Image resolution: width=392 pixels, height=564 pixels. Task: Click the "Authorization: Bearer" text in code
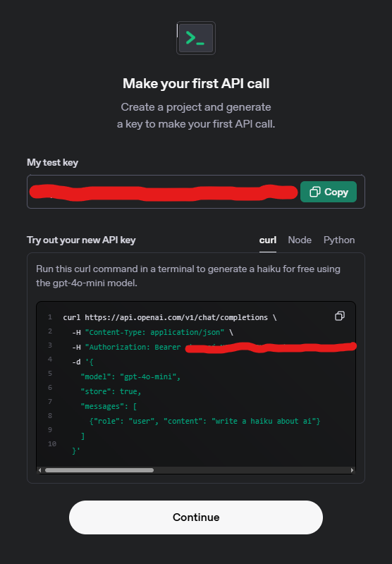pyautogui.click(x=135, y=347)
